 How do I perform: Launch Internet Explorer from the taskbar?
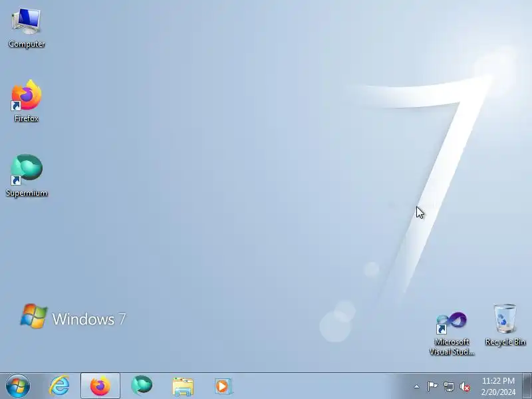click(59, 386)
